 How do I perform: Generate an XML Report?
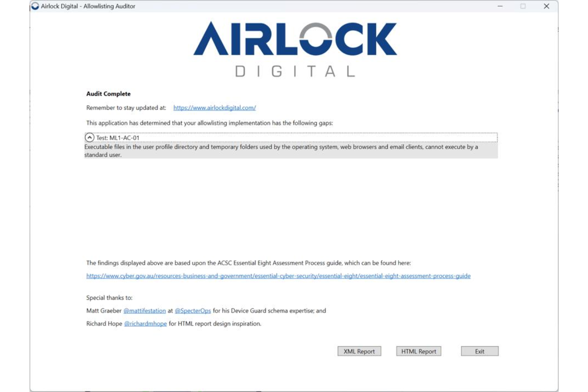359,351
